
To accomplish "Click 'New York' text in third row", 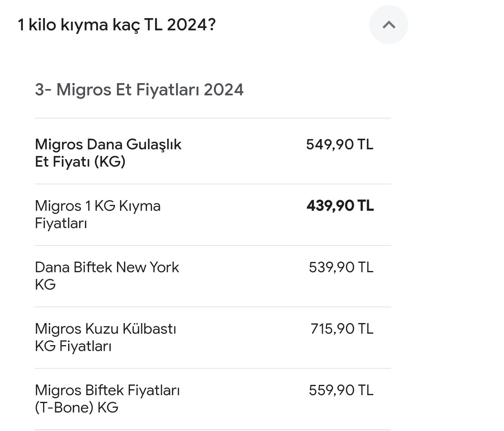I will tap(148, 268).
